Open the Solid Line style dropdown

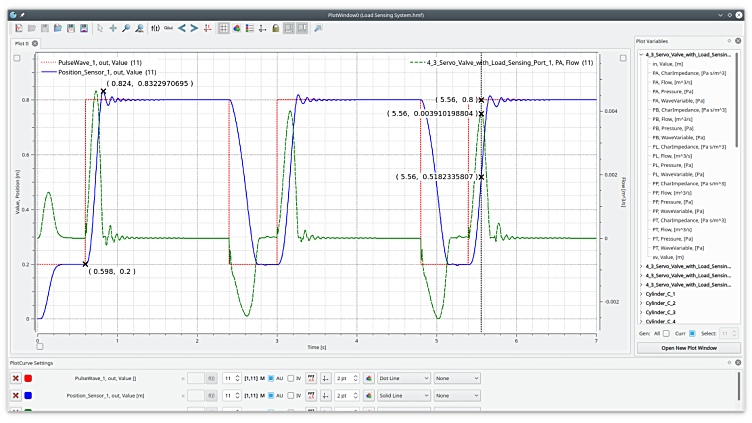[404, 396]
